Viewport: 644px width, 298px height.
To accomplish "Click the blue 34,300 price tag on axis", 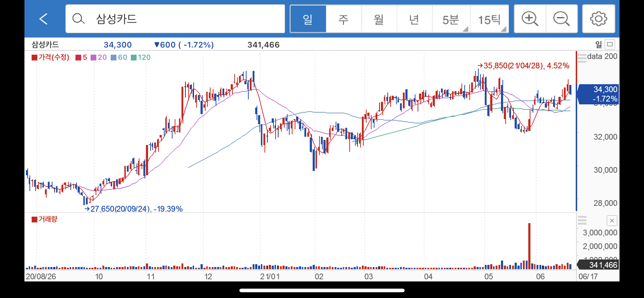I will pos(598,94).
